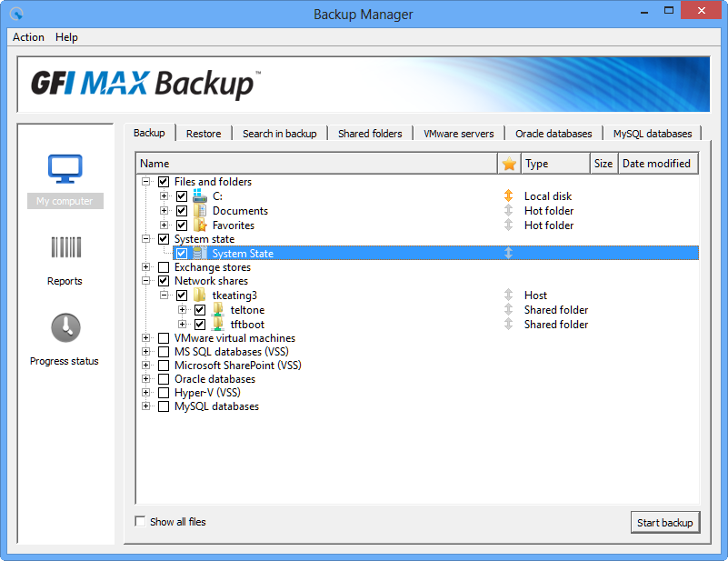
Task: Open the Search in backup tab
Action: point(279,134)
